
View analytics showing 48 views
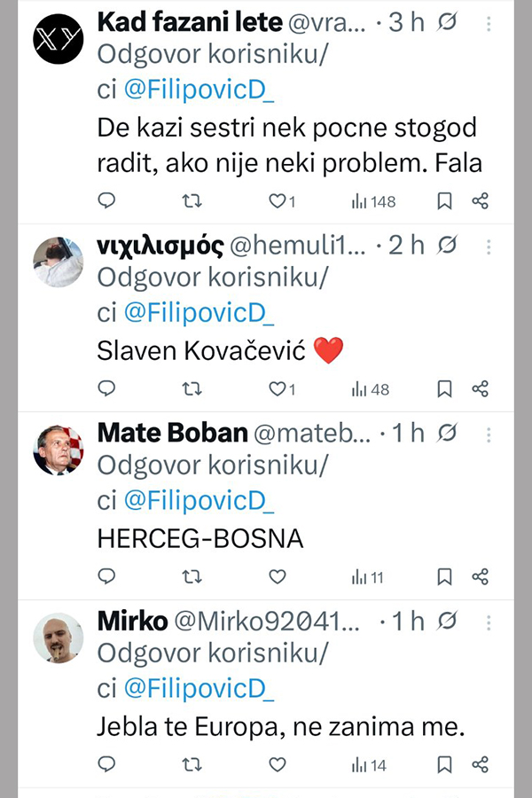[x=371, y=388]
